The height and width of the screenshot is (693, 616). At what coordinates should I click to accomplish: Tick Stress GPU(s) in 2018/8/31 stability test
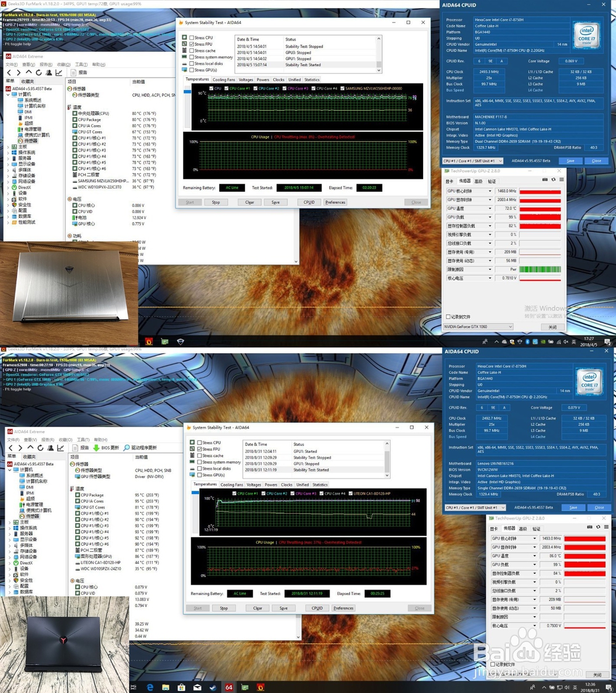point(200,475)
